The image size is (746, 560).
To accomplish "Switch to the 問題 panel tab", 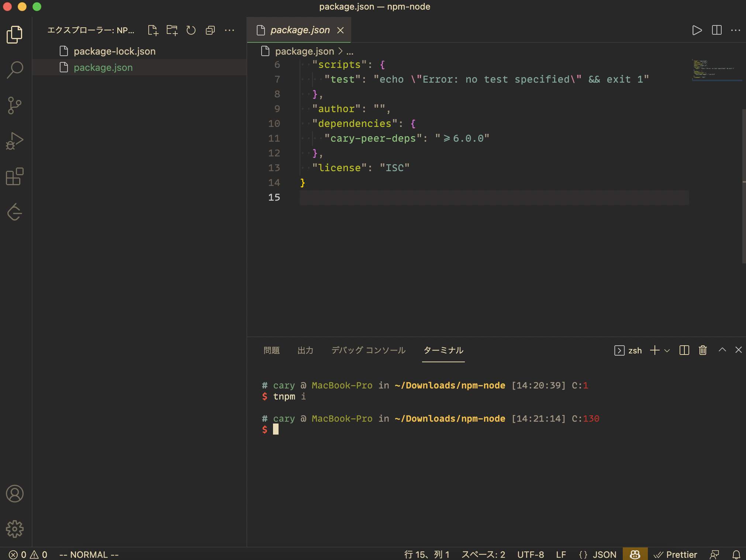I will pyautogui.click(x=272, y=350).
